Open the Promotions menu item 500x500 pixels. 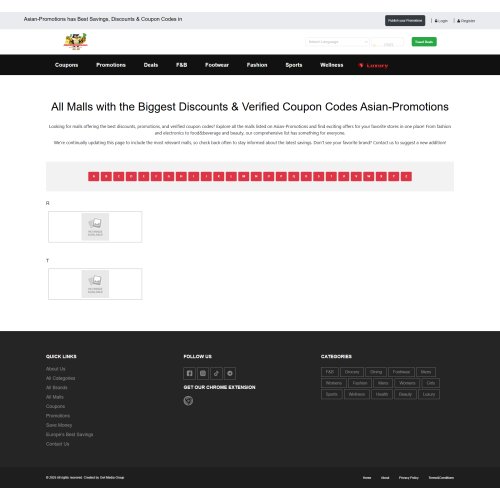click(x=111, y=65)
